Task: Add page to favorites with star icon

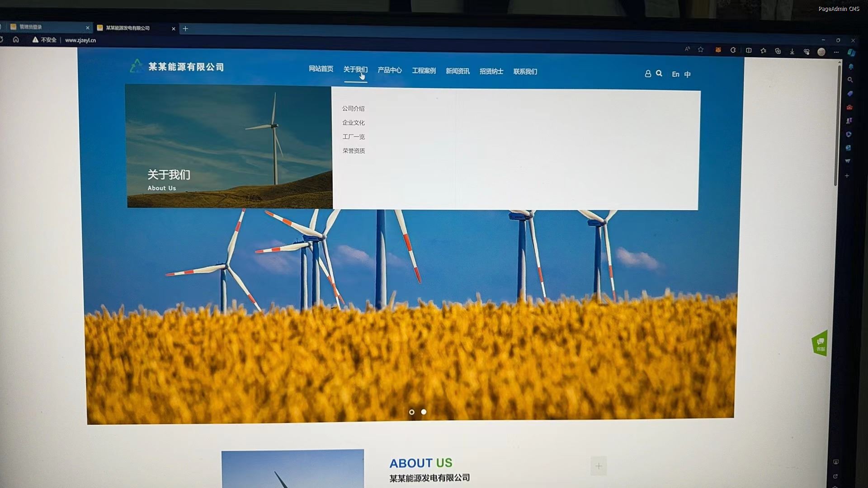Action: coord(701,49)
